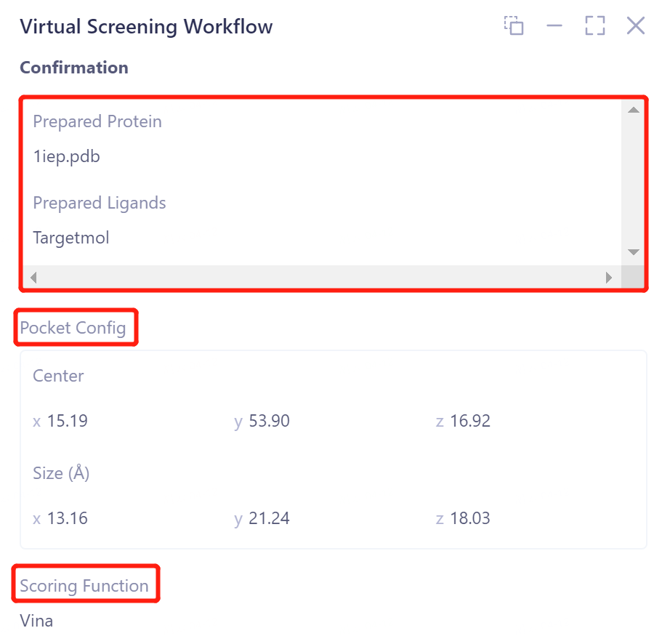Click the Center label
Viewport: 670px width, 644px height.
[x=58, y=376]
